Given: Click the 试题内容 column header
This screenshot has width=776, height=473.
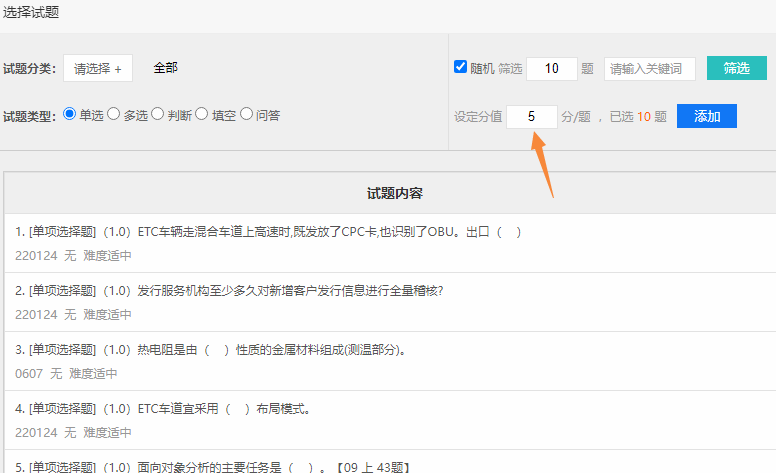Looking at the screenshot, I should (394, 193).
